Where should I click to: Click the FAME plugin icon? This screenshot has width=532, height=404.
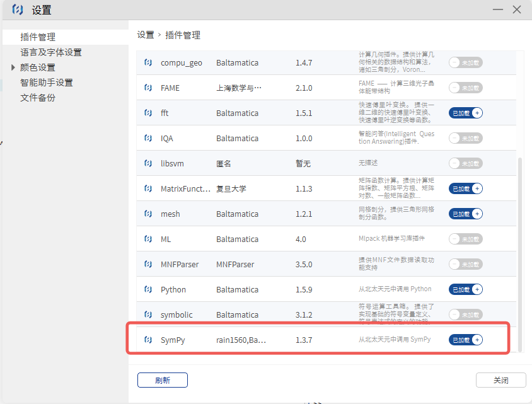(148, 88)
